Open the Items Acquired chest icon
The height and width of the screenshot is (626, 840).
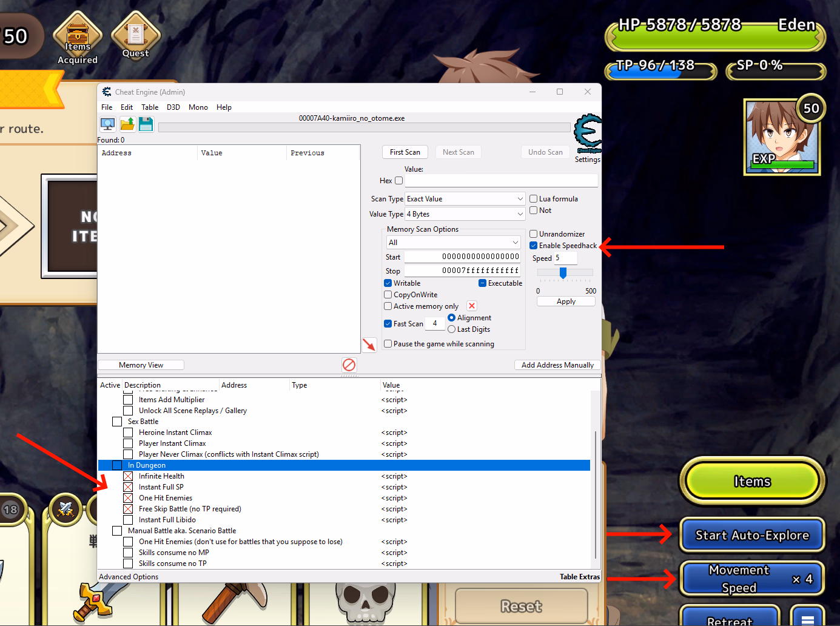coord(78,36)
